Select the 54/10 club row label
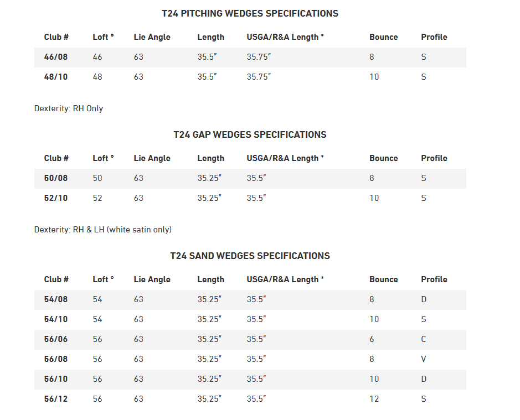Image resolution: width=520 pixels, height=420 pixels. point(56,319)
